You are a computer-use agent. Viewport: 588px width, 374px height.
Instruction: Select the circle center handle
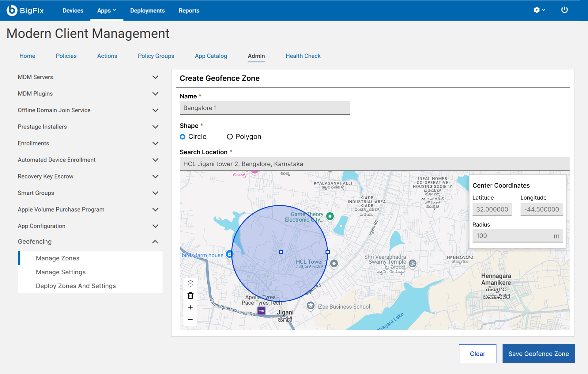(281, 252)
